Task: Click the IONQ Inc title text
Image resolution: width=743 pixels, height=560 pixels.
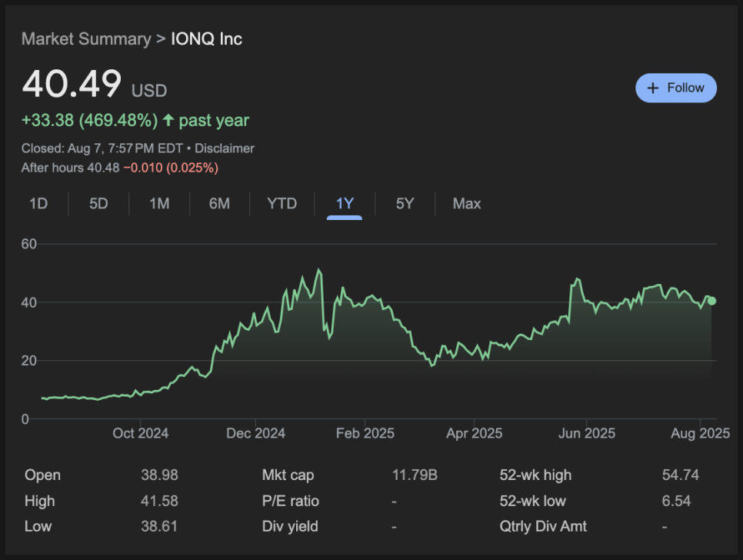Action: pos(206,39)
